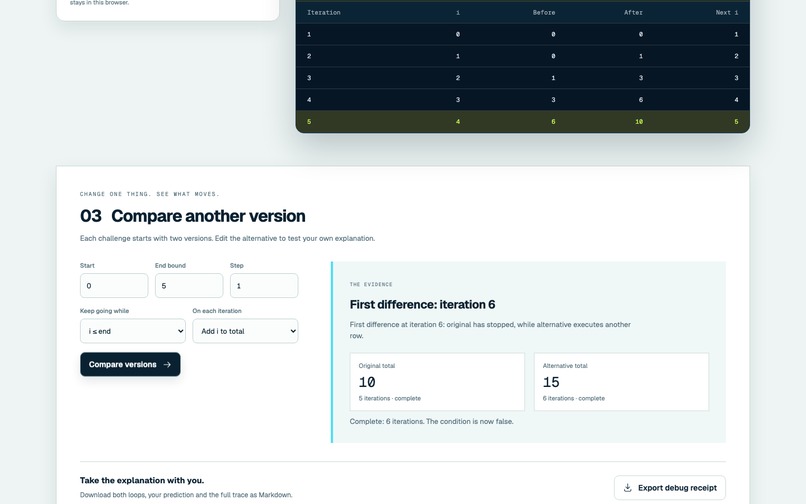
Task: Select iteration 2 in the trace table
Action: pyautogui.click(x=523, y=56)
